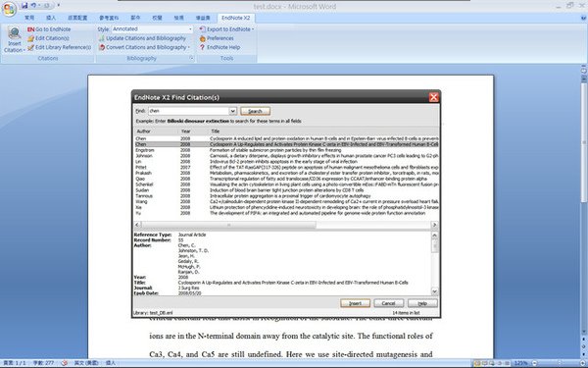Open the Export to EndNote menu
The image size is (588, 368).
coord(226,28)
